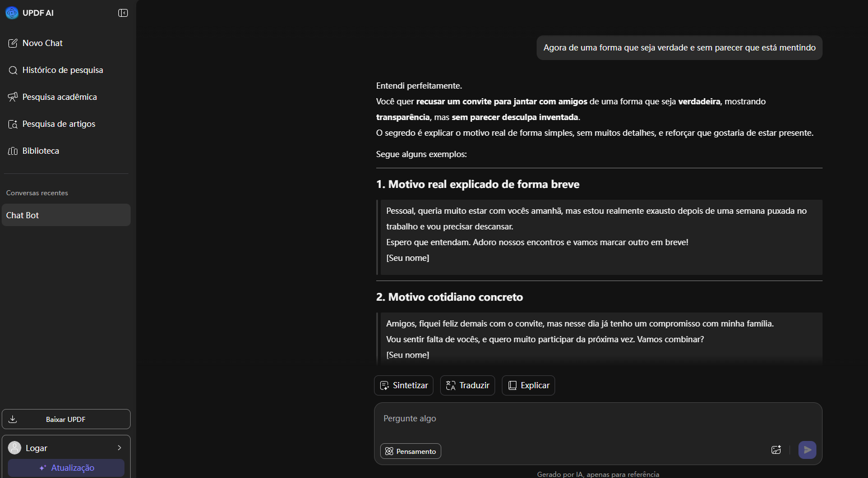Click the Pensamento atom icon
Image resolution: width=868 pixels, height=478 pixels.
coord(389,451)
